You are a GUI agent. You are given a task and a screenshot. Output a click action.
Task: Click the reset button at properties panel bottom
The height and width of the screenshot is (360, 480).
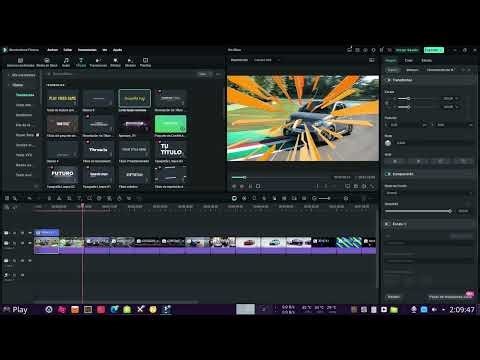pyautogui.click(x=394, y=297)
